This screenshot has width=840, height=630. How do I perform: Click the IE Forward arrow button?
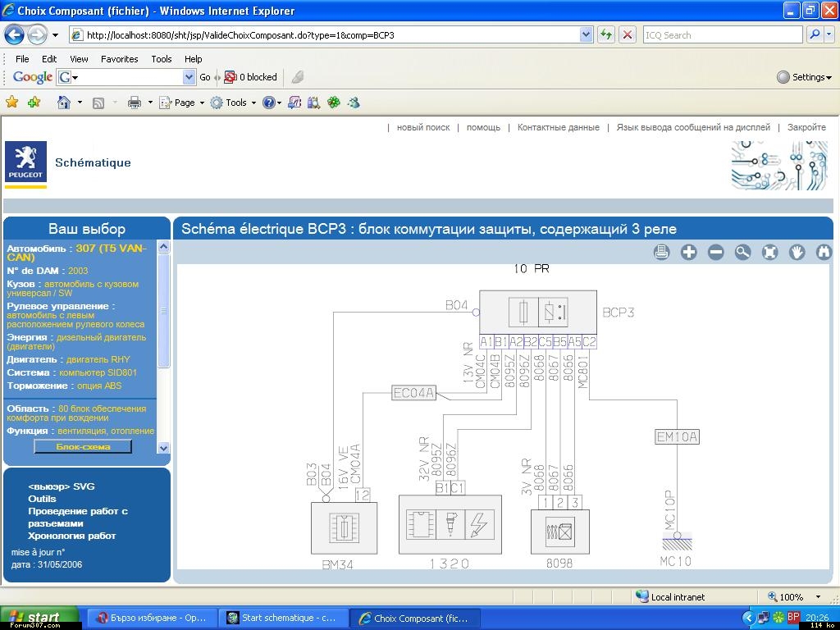pyautogui.click(x=37, y=35)
